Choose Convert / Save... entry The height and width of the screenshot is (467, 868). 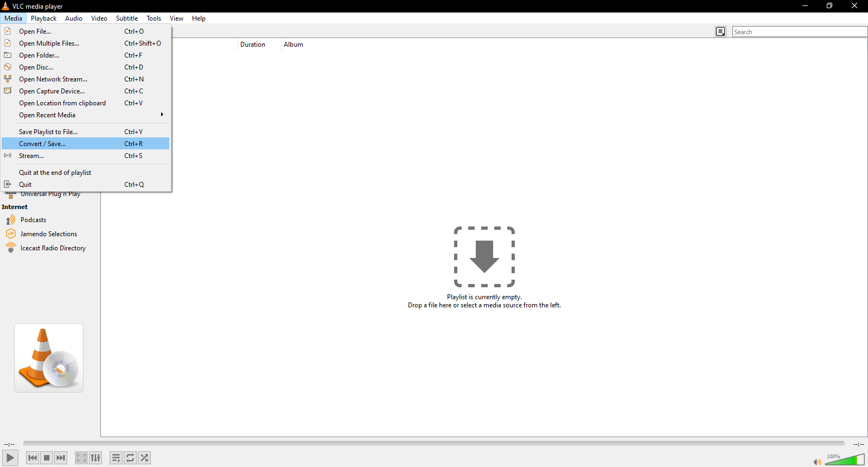point(86,143)
